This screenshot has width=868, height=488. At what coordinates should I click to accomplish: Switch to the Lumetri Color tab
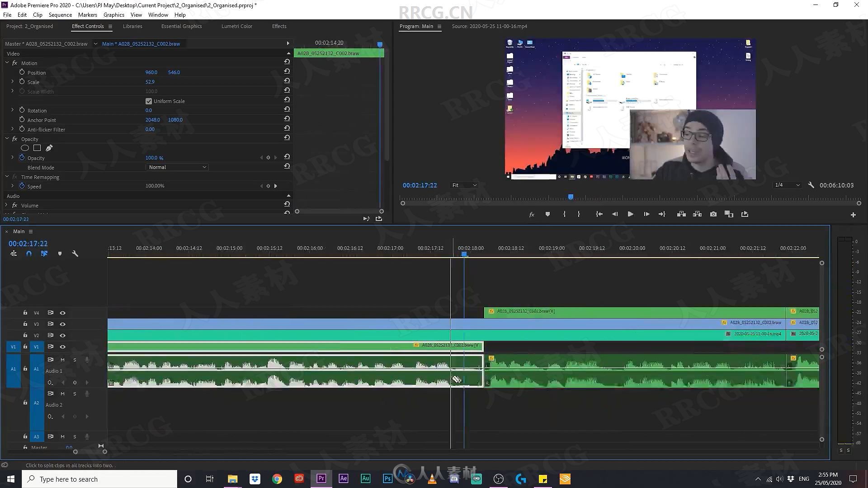(x=237, y=26)
